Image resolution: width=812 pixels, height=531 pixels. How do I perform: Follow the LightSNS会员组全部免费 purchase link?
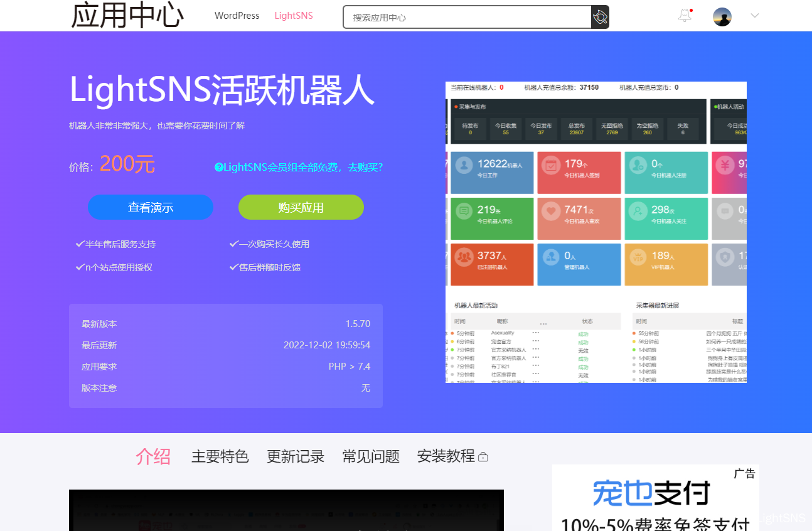[x=299, y=167]
